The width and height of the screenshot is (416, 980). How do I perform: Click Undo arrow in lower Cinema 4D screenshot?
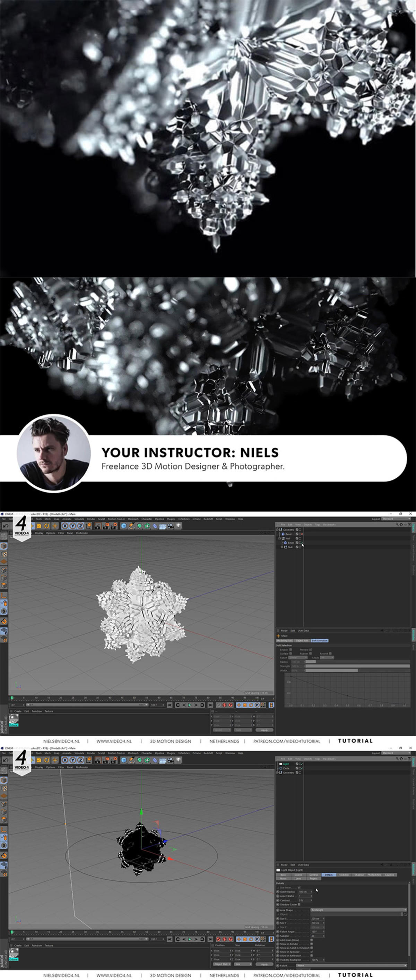[5, 760]
